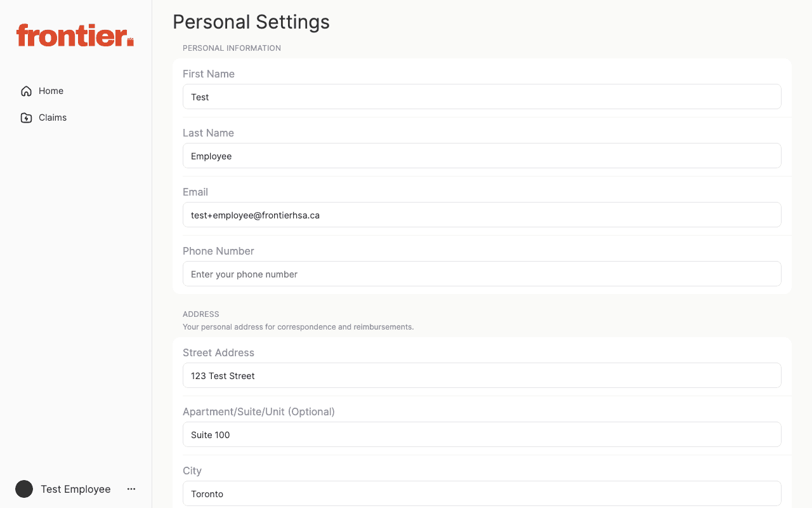Select the Home navigation entry
This screenshot has height=508, width=812.
(51, 91)
